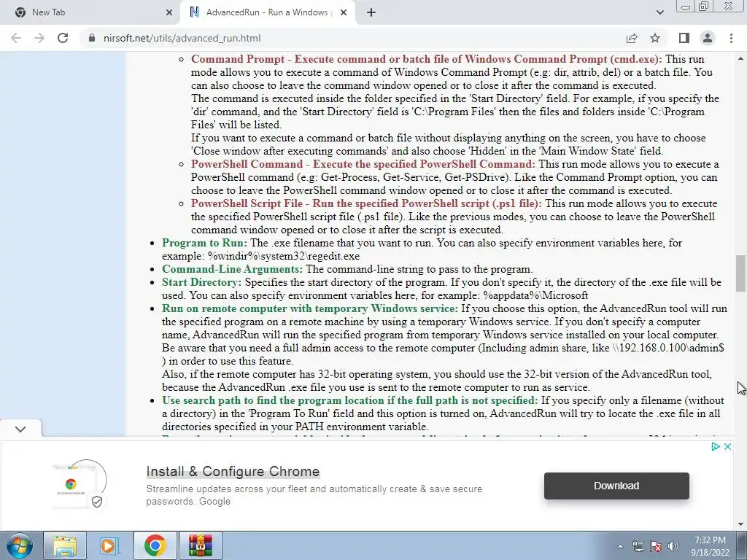747x560 pixels.
Task: Go back to the previous page
Action: click(16, 38)
